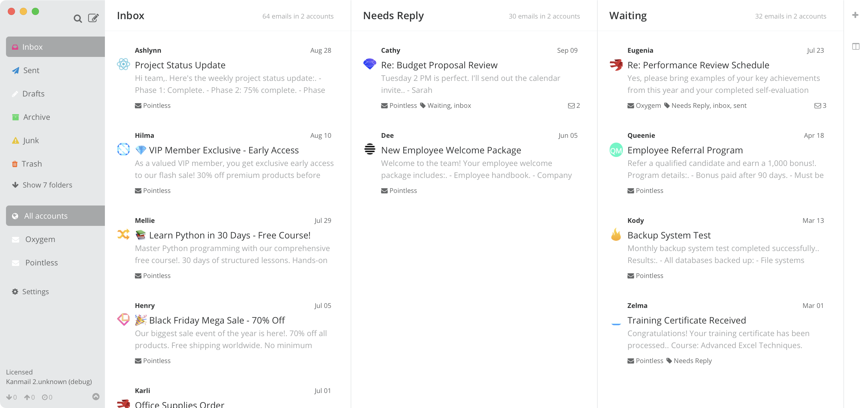Open Cathy's Re: Budget Proposal Review email
Image resolution: width=868 pixels, height=408 pixels.
coord(439,65)
